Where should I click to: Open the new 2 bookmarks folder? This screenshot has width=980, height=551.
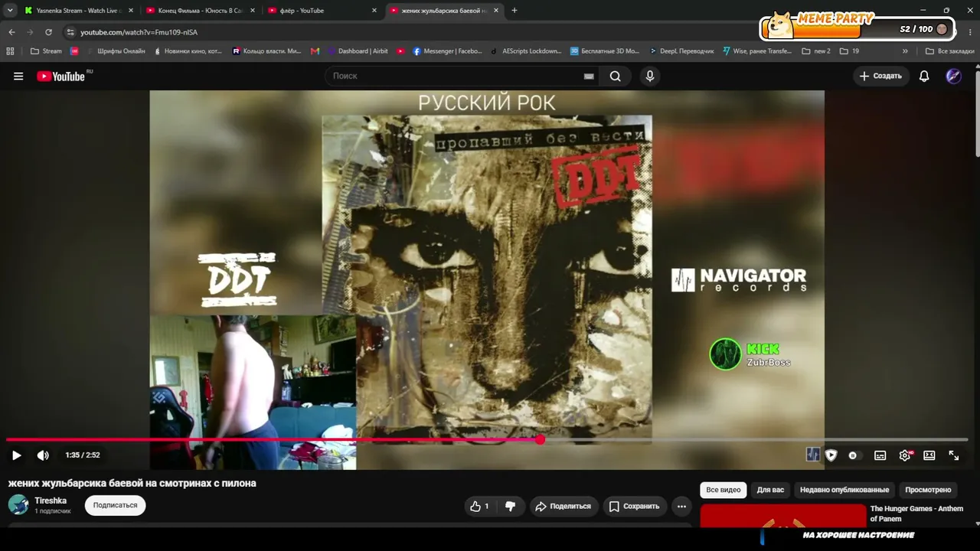[x=816, y=51]
